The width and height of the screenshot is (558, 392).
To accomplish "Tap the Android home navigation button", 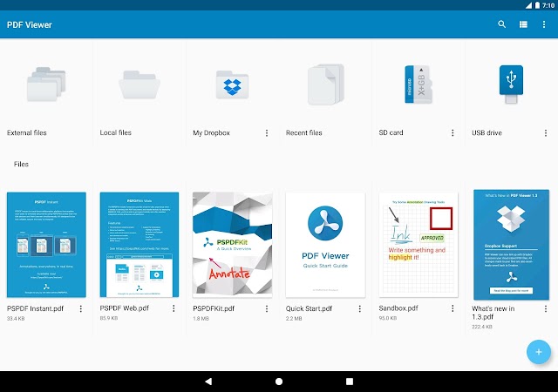I will (x=279, y=382).
